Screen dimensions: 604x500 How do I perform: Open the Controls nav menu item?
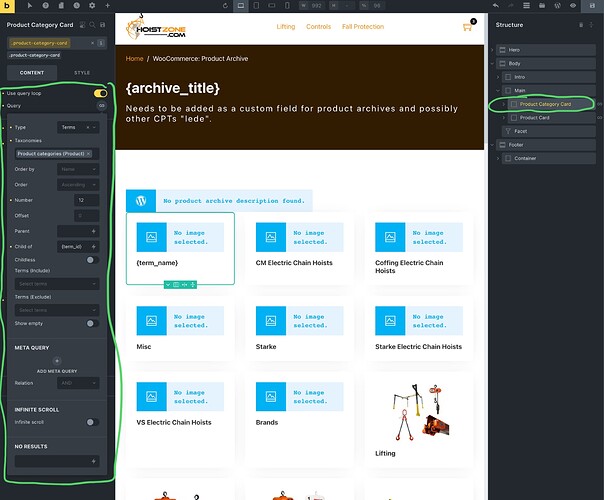point(319,27)
